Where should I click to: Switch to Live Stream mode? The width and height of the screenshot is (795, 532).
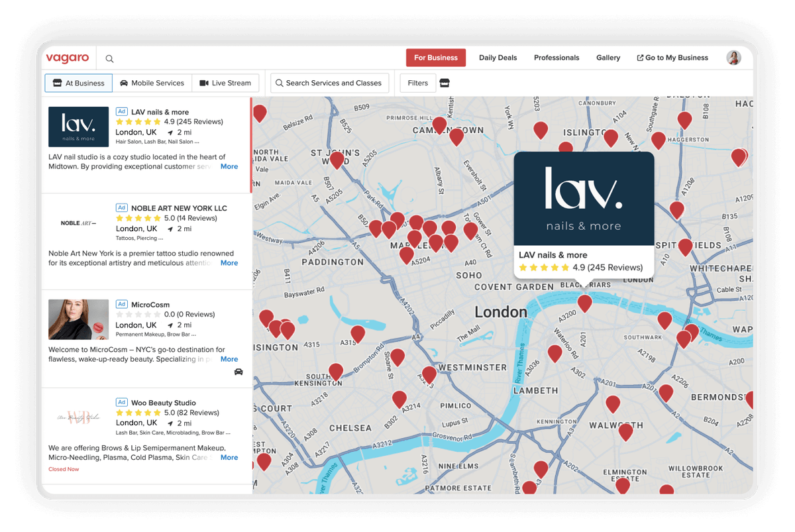tap(225, 83)
